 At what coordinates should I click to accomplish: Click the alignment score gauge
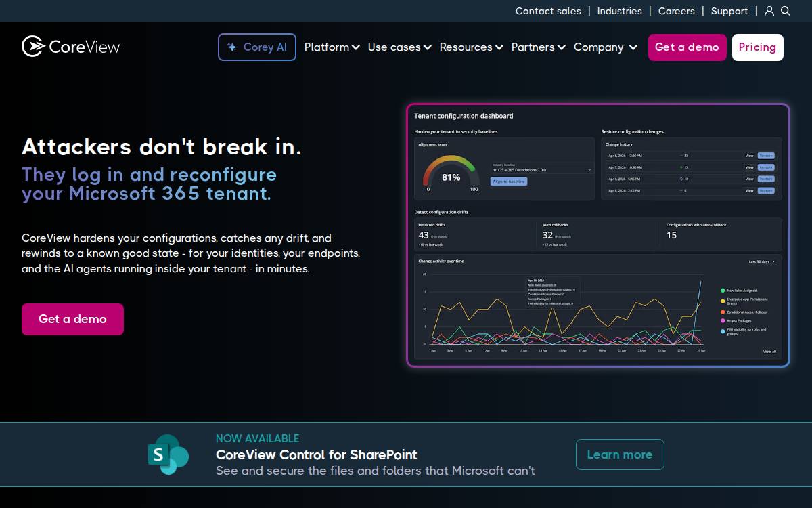pos(451,173)
